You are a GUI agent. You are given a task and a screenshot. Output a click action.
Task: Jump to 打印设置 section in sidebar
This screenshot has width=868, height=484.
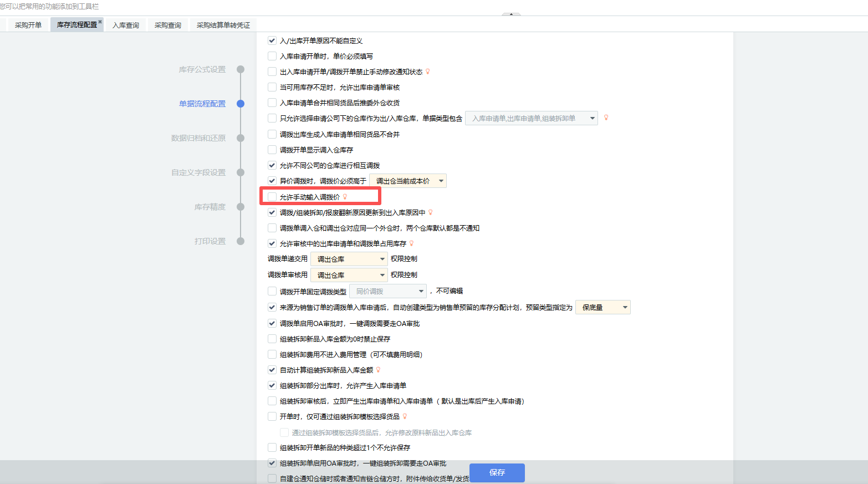pyautogui.click(x=210, y=241)
